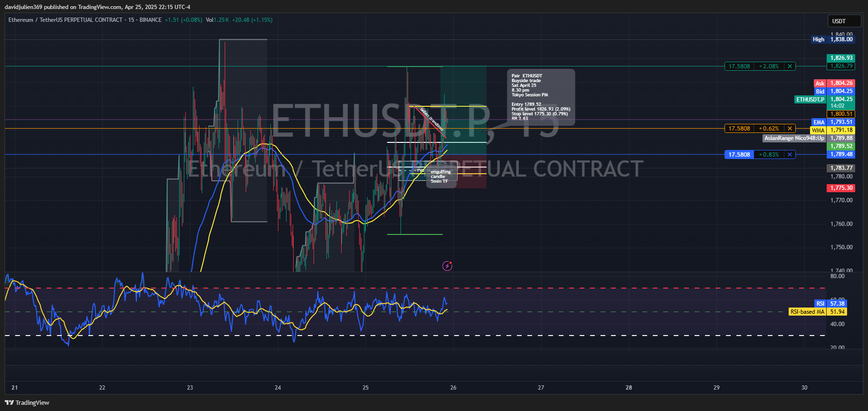Click the green 1,826.93 target price tag
Image resolution: width=868 pixels, height=411 pixels.
841,58
